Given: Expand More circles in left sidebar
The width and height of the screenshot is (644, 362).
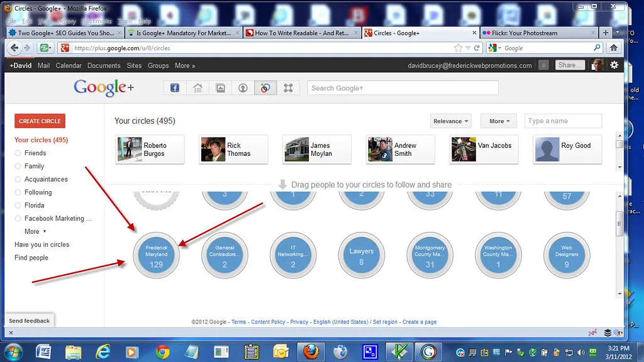Looking at the screenshot, I should pos(35,231).
